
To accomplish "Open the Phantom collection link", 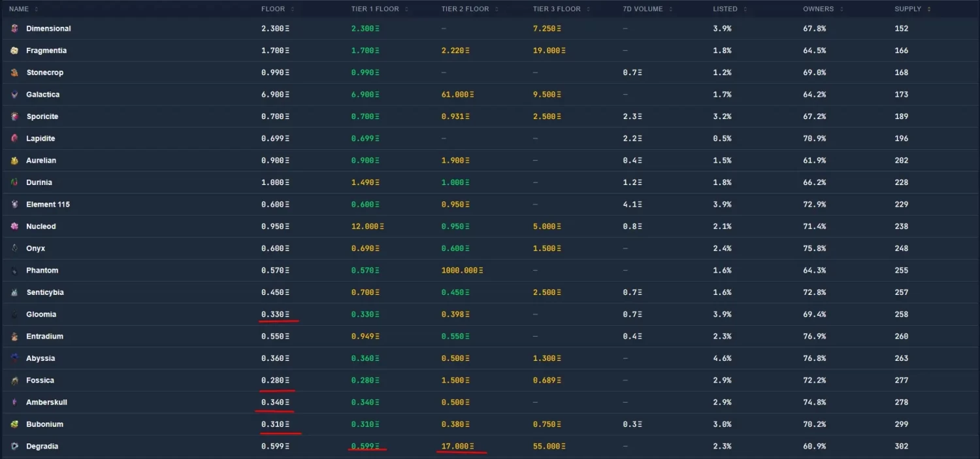I will coord(42,271).
